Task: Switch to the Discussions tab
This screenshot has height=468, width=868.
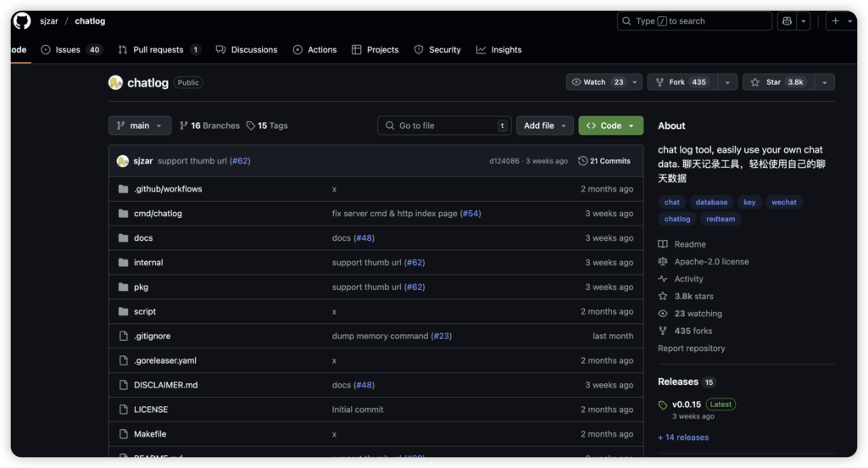Action: [247, 50]
